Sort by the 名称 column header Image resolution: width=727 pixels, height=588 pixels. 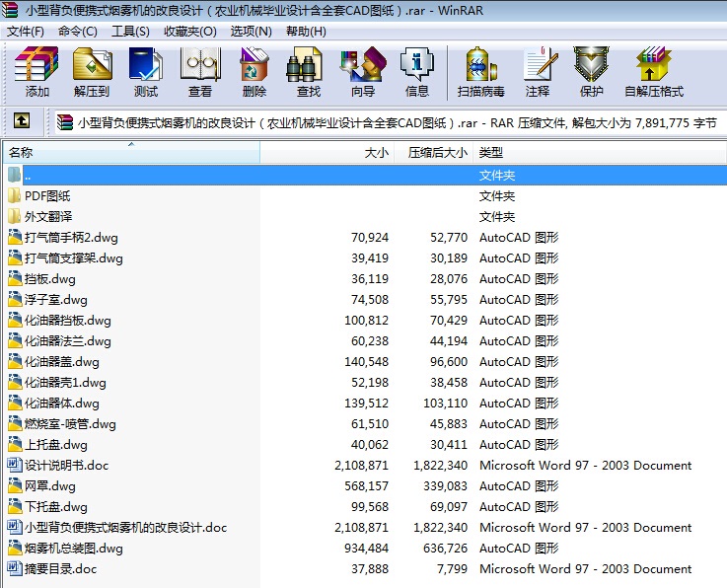[x=131, y=152]
